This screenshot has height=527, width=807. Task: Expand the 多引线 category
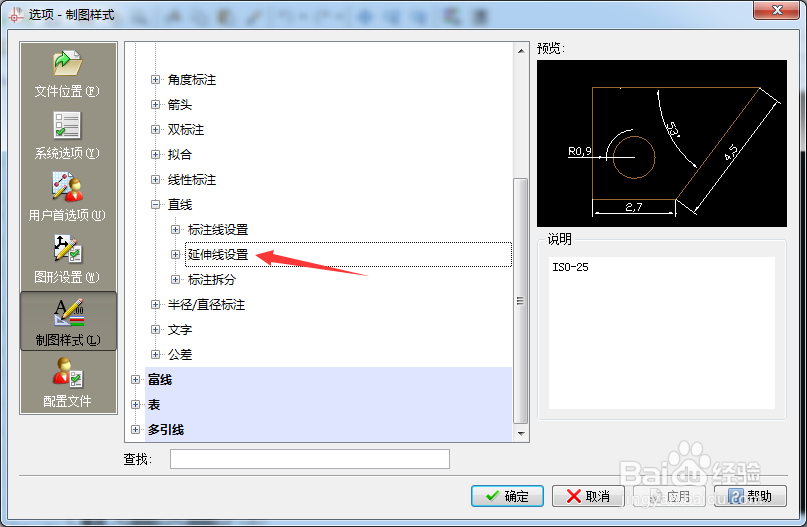(135, 429)
